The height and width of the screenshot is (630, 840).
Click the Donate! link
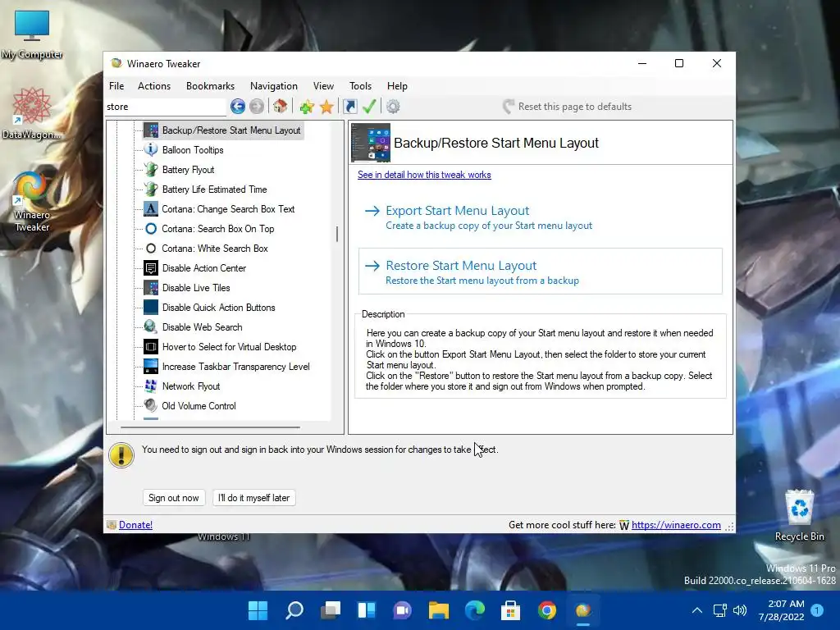click(x=135, y=525)
